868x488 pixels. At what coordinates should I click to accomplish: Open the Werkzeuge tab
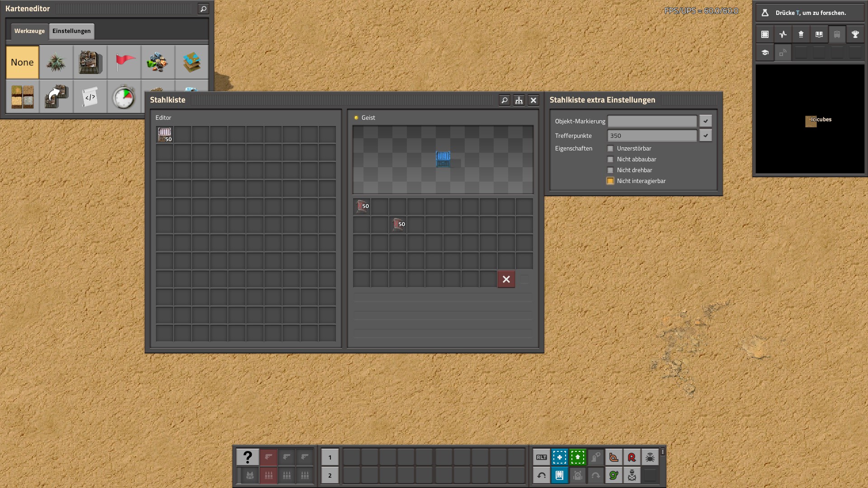click(29, 31)
